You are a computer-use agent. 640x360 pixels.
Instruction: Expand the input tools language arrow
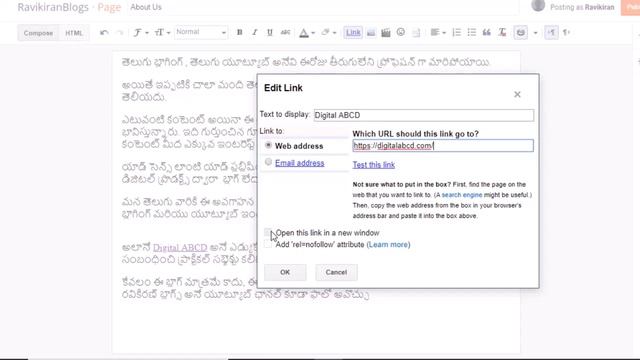tap(535, 33)
